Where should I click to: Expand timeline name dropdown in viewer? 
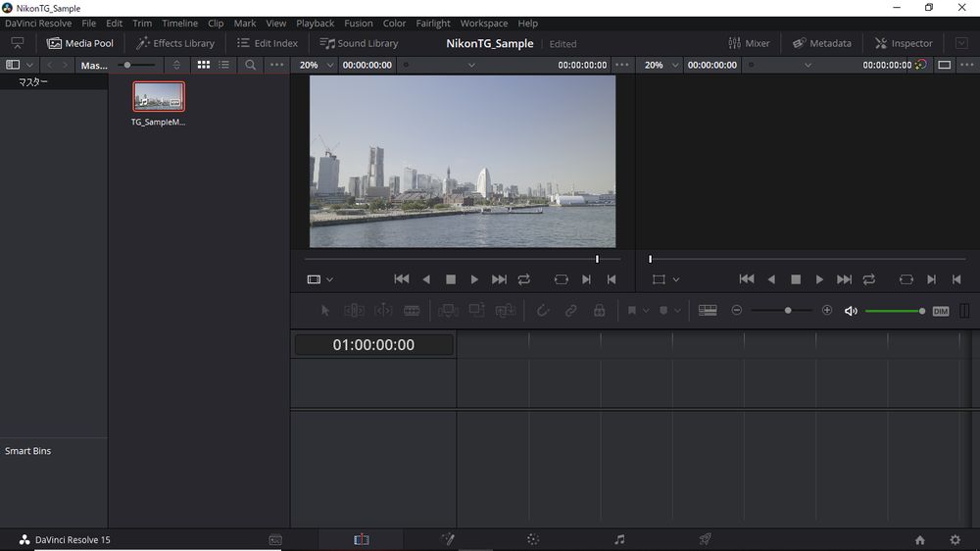[x=808, y=65]
